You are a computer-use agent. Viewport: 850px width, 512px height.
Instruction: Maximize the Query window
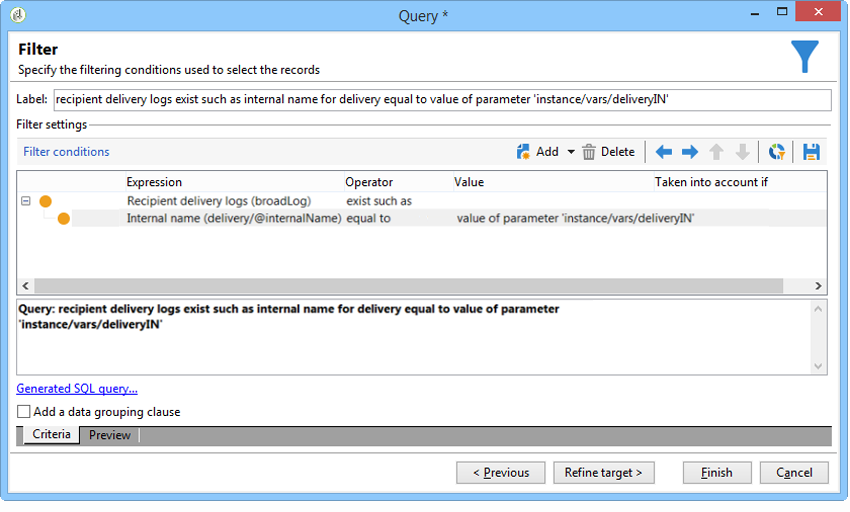(x=782, y=11)
